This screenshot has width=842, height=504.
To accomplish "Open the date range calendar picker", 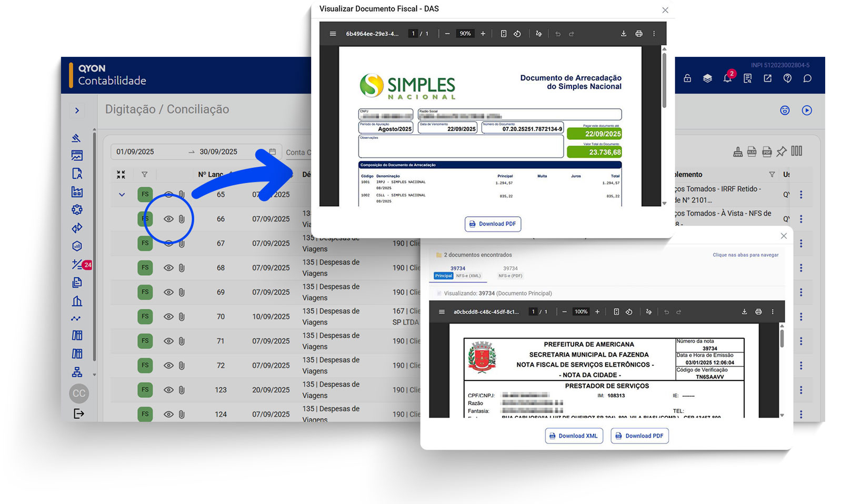I will click(x=273, y=152).
